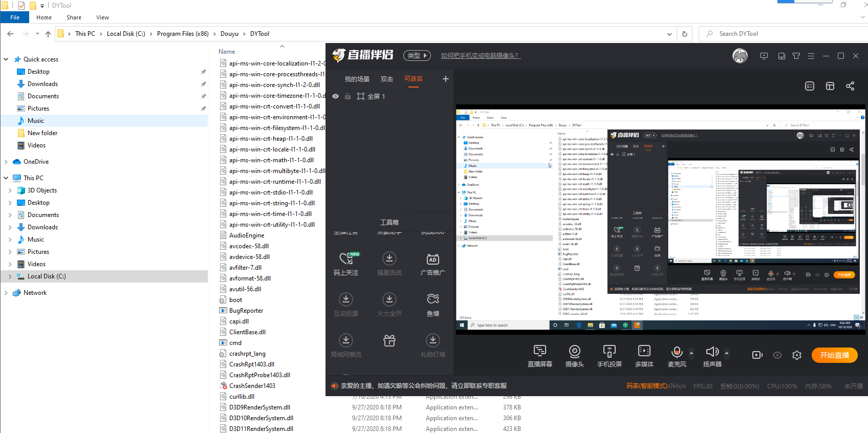Download the 互动投票 voting tool
The image size is (868, 433).
pos(346,305)
